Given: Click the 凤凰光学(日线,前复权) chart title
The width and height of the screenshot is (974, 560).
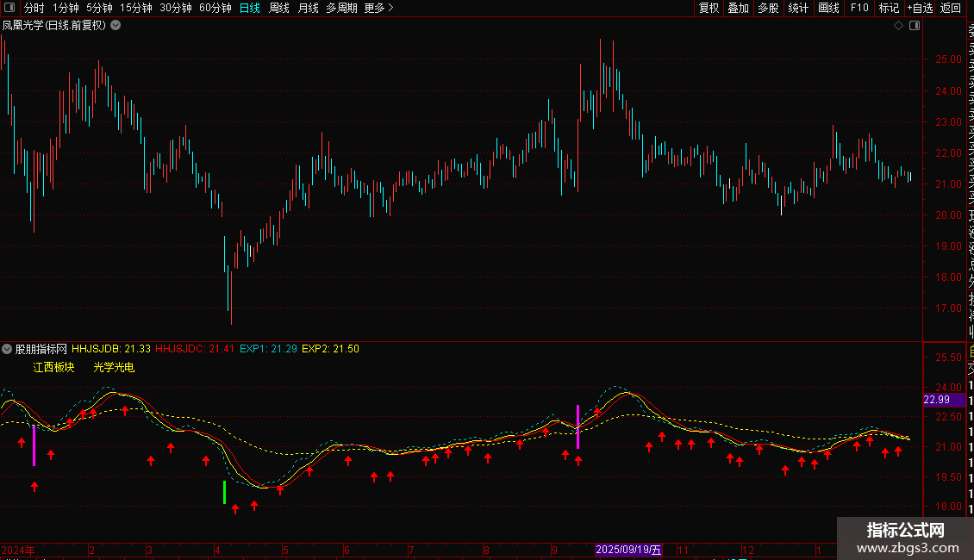Looking at the screenshot, I should (x=54, y=26).
